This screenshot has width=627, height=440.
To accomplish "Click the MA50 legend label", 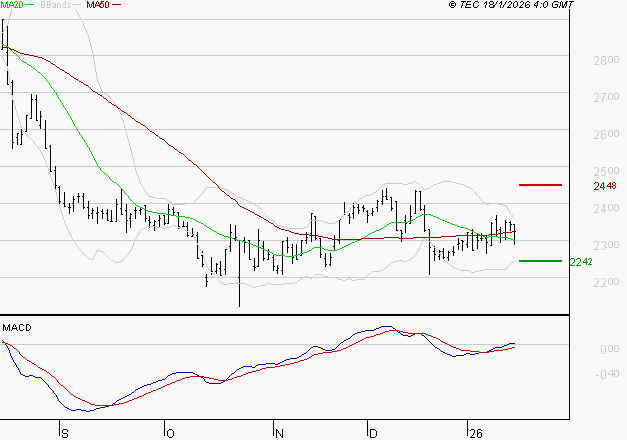I will tap(98, 5).
